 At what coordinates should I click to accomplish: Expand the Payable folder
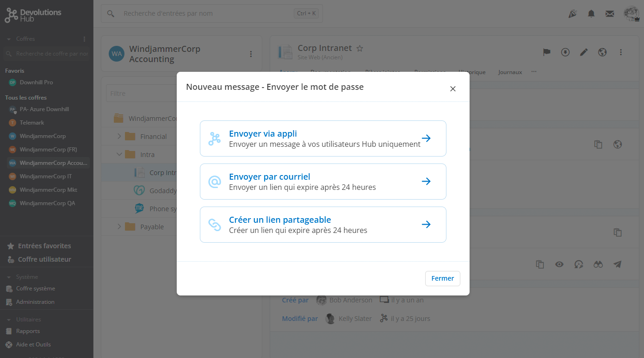tap(119, 227)
